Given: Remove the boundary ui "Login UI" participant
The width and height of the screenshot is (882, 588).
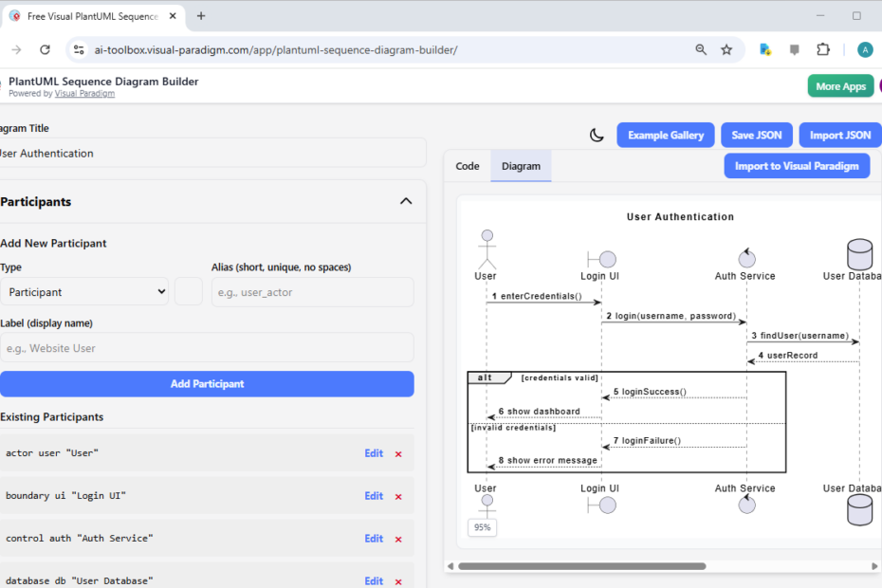Looking at the screenshot, I should pos(398,497).
